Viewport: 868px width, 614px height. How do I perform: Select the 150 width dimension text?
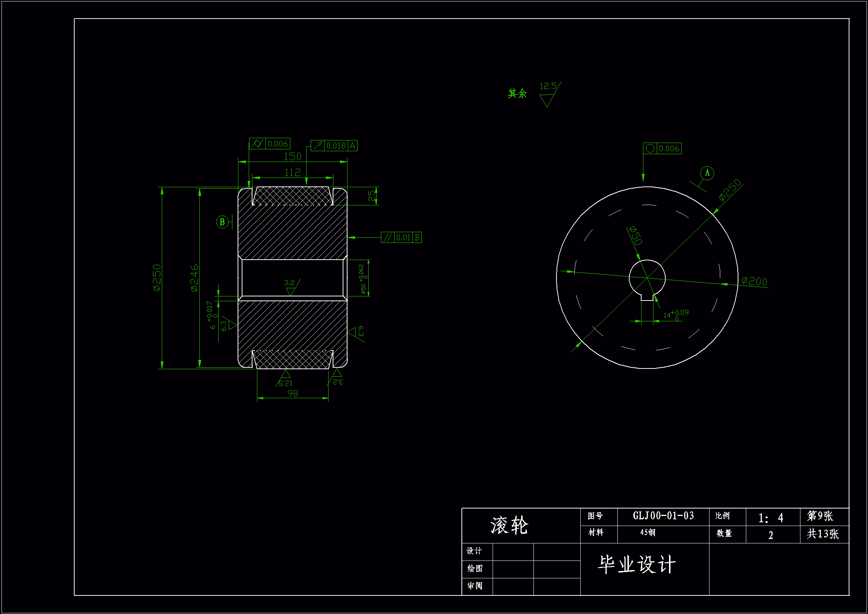tap(292, 156)
